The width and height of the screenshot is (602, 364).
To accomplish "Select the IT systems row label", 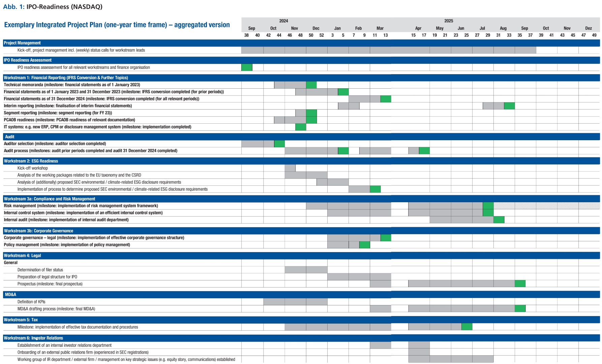I will (x=97, y=127).
